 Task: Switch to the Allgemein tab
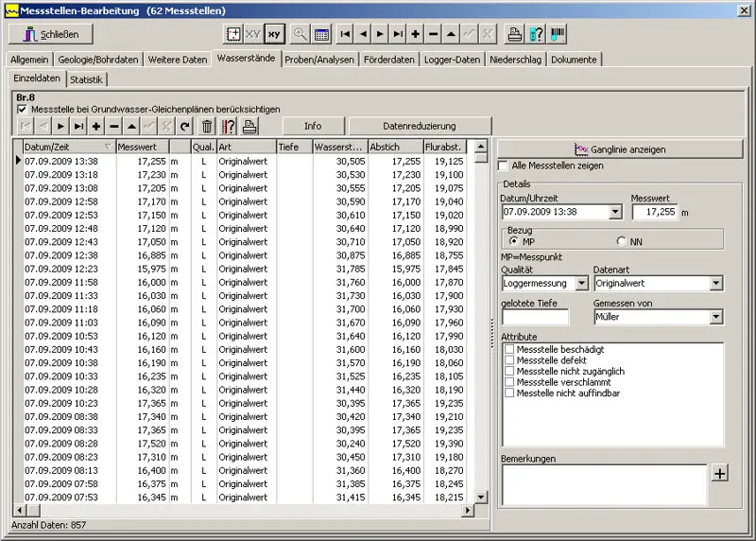coord(29,60)
